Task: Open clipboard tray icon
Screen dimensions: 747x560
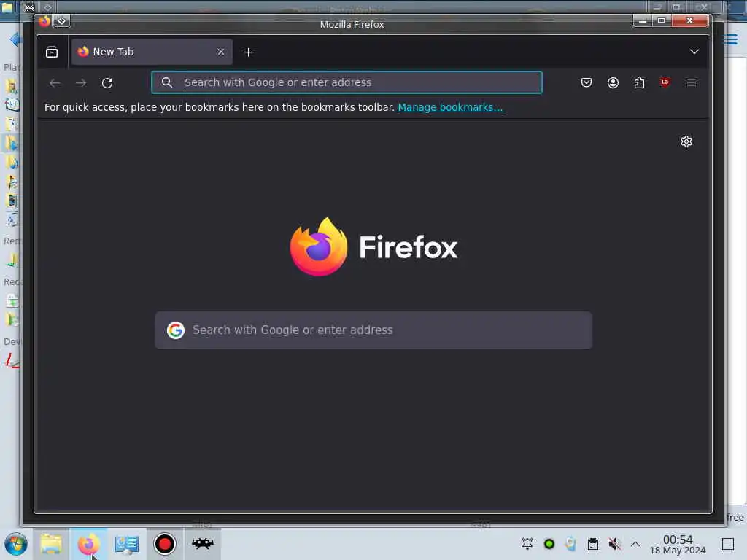Action: pos(592,543)
